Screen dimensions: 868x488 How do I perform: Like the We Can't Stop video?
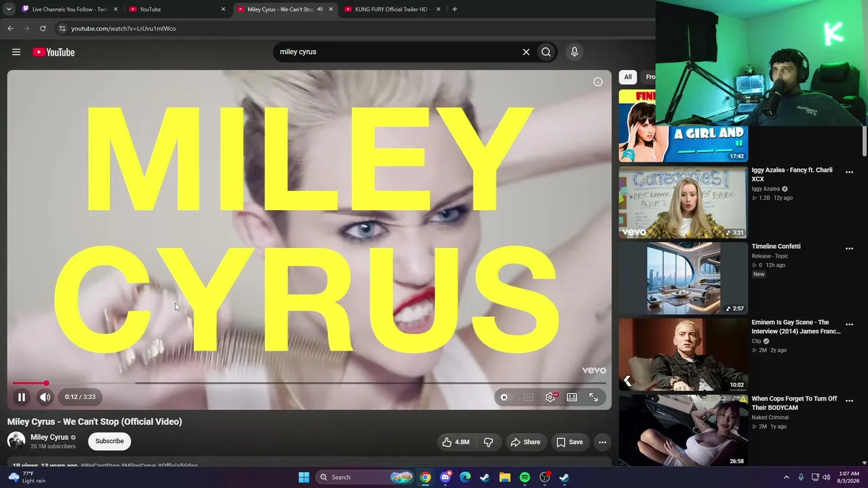click(456, 442)
